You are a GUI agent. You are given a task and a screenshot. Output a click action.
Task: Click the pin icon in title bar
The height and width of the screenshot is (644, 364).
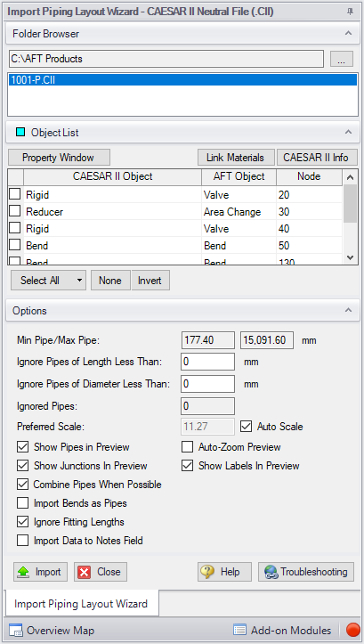coord(350,12)
